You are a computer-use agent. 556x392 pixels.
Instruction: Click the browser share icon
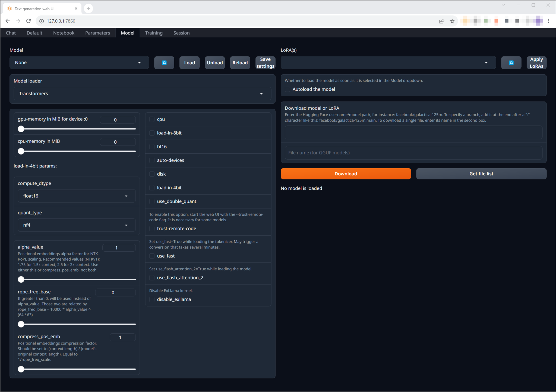(442, 21)
